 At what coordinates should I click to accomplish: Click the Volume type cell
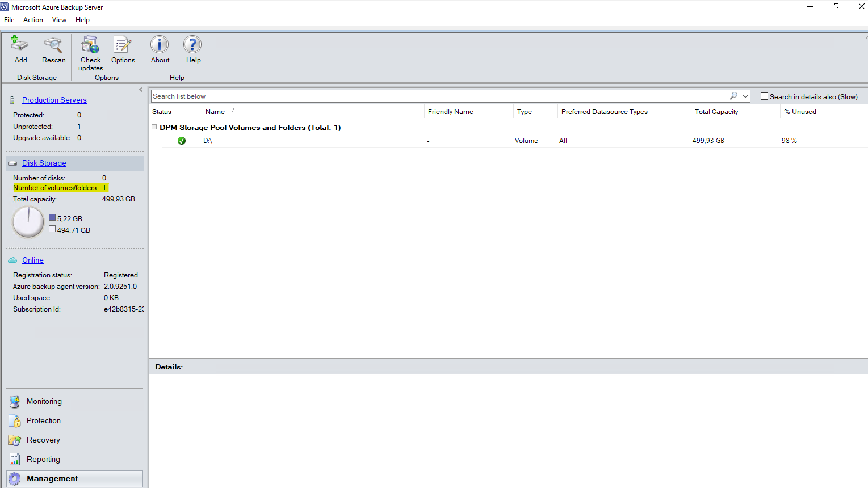[x=526, y=141]
